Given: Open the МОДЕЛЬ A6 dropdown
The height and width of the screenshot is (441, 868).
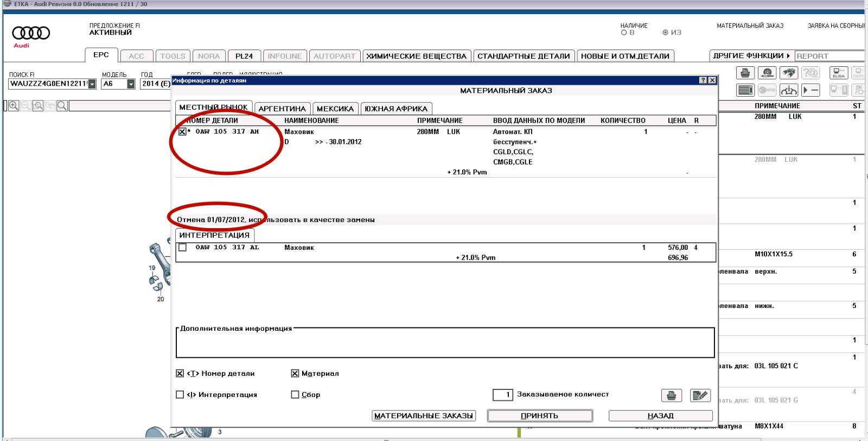Looking at the screenshot, I should 131,84.
